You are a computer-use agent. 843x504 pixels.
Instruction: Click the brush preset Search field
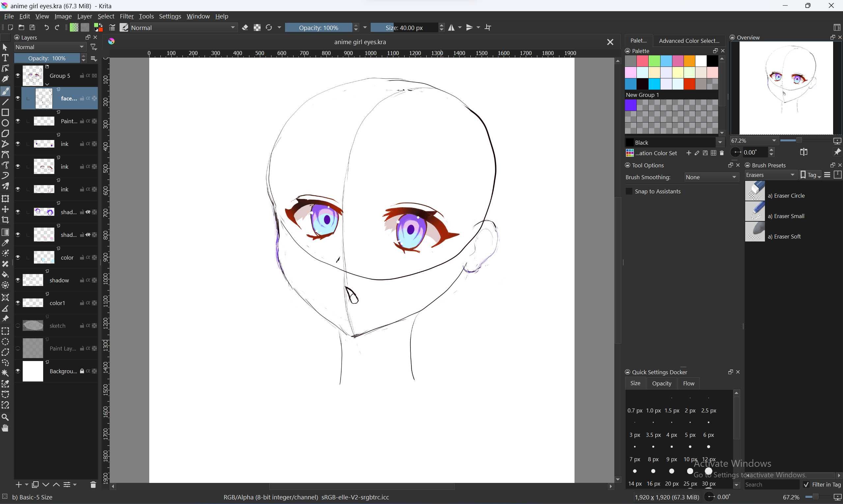772,485
